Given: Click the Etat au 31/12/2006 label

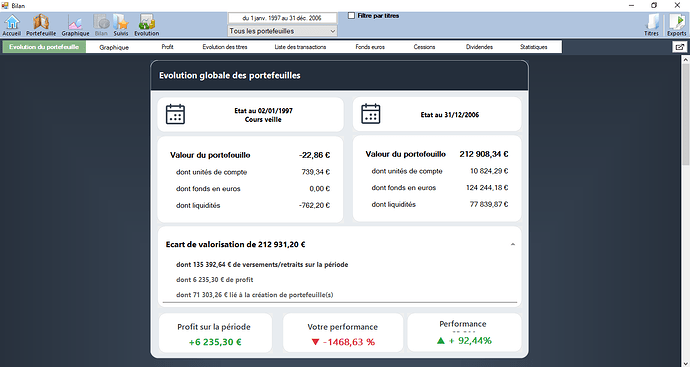Looking at the screenshot, I should (450, 115).
